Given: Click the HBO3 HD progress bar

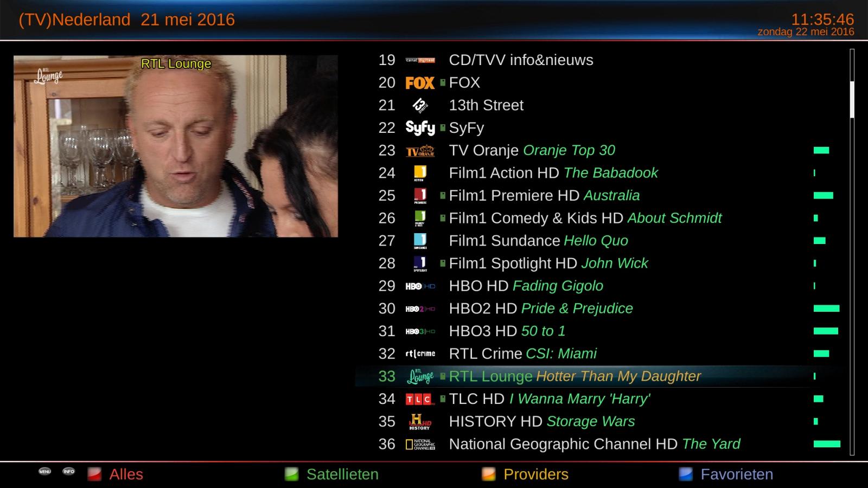Looking at the screenshot, I should [826, 331].
